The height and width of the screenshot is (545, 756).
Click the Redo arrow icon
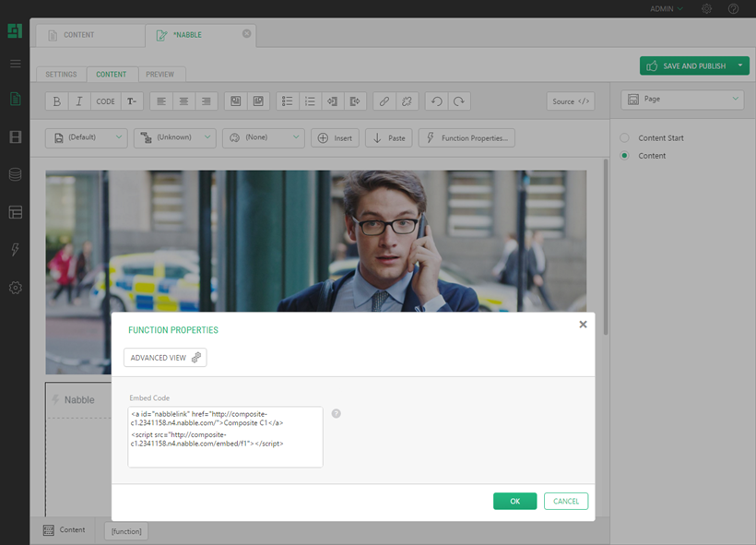tap(458, 101)
